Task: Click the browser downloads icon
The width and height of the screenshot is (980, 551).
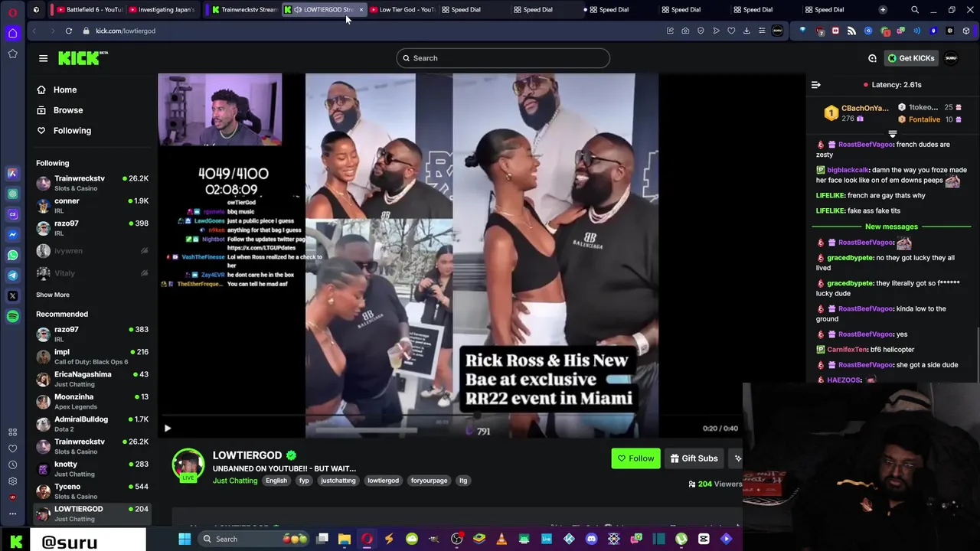Action: (746, 31)
